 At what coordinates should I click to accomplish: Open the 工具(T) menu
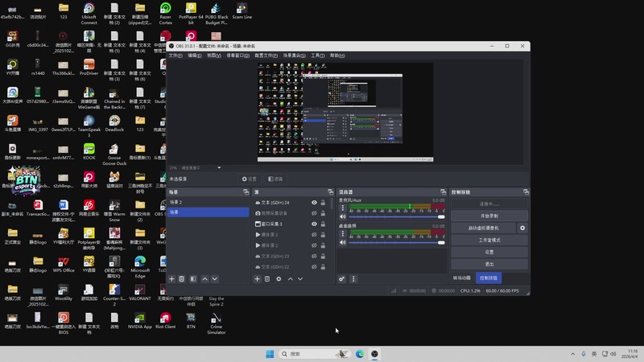click(317, 56)
